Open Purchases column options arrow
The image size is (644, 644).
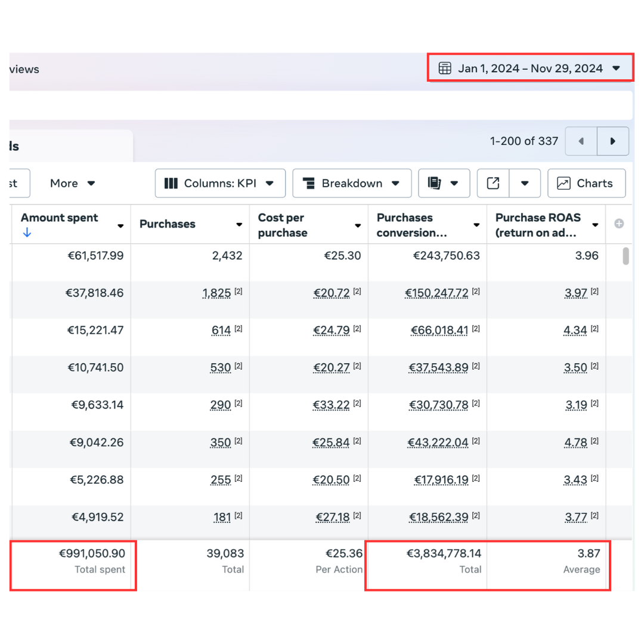[239, 225]
